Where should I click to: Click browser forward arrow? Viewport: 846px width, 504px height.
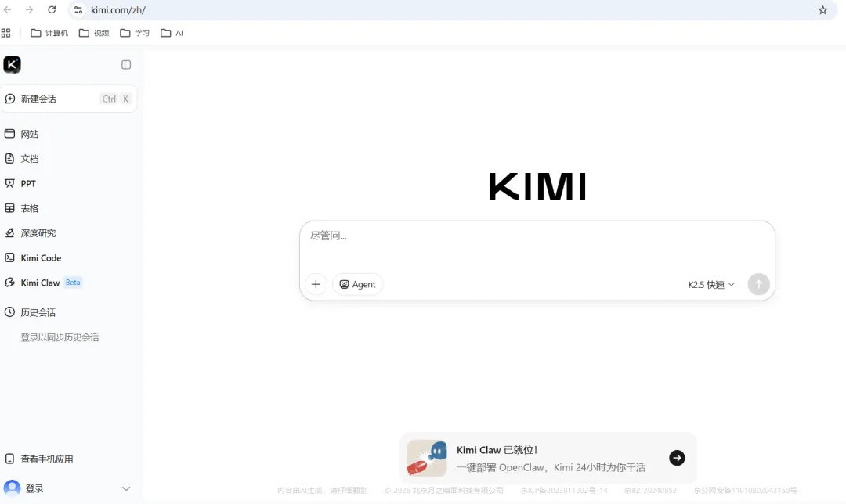click(x=30, y=9)
